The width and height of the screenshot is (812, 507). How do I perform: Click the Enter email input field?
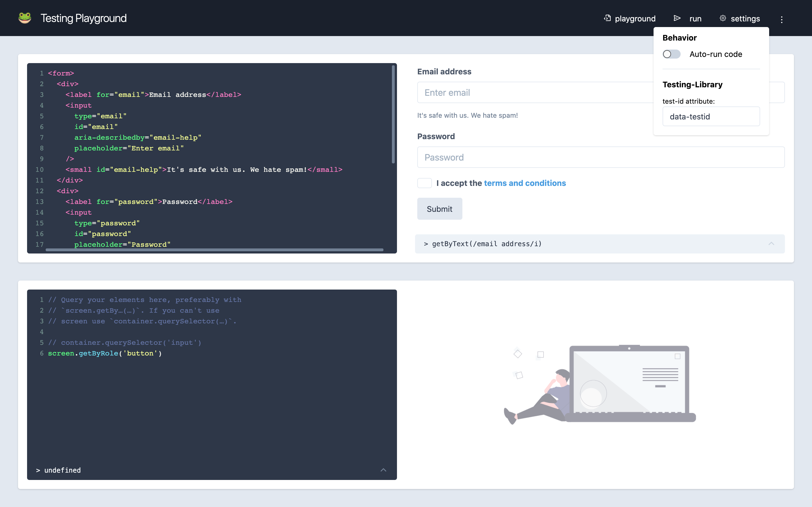point(533,93)
